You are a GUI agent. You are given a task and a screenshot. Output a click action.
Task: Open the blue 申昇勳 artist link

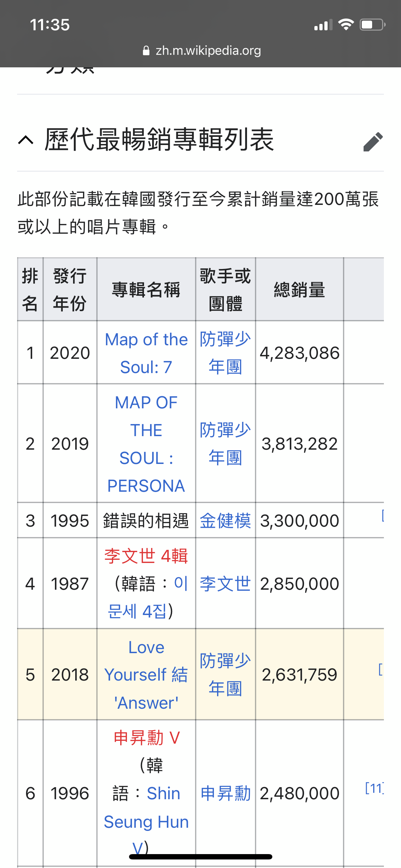[x=225, y=794]
